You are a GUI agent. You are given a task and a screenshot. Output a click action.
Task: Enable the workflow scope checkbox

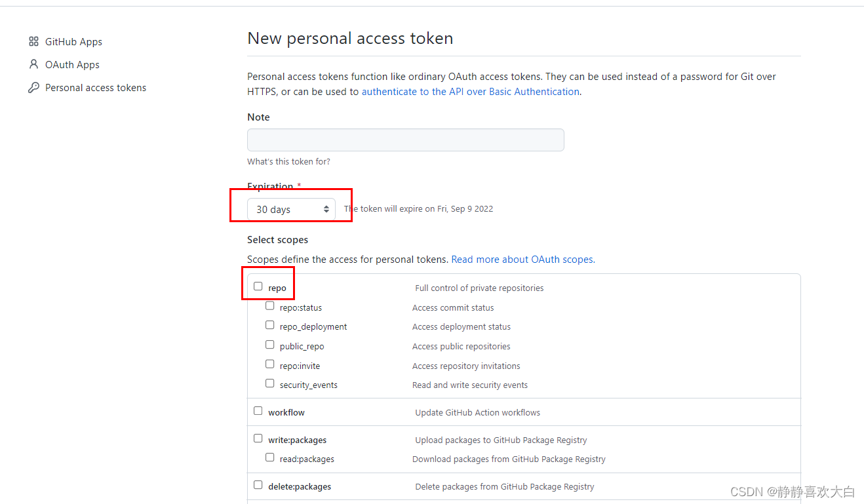pyautogui.click(x=258, y=411)
